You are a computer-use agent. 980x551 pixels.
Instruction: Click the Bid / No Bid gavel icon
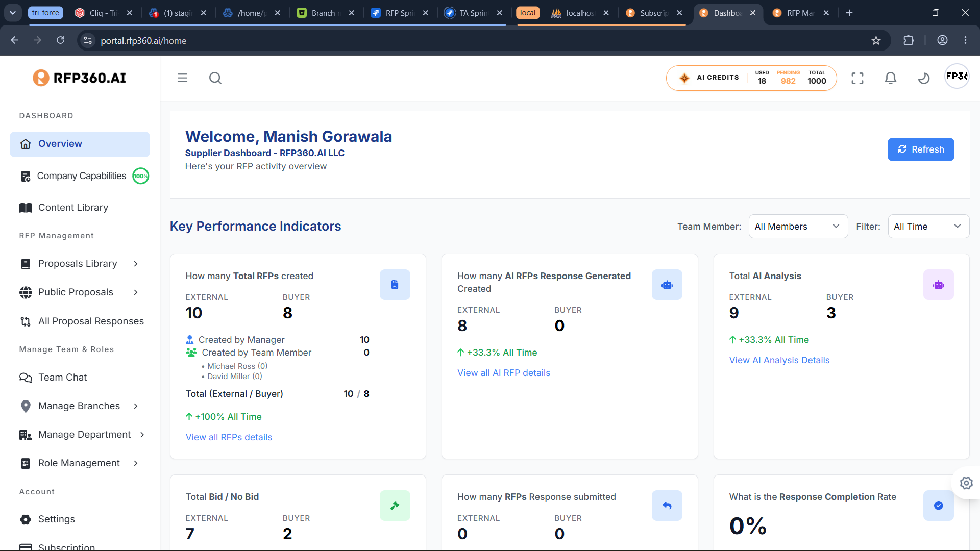tap(395, 506)
